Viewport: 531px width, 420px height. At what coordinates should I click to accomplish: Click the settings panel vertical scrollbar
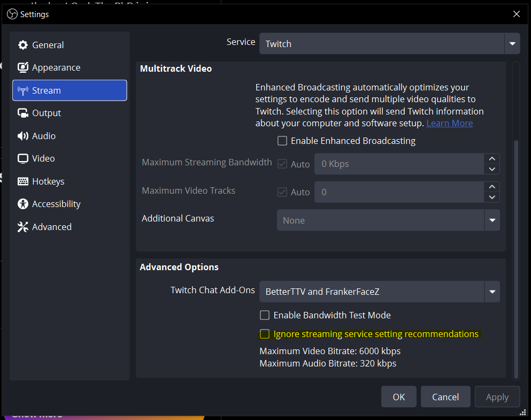[516, 259]
